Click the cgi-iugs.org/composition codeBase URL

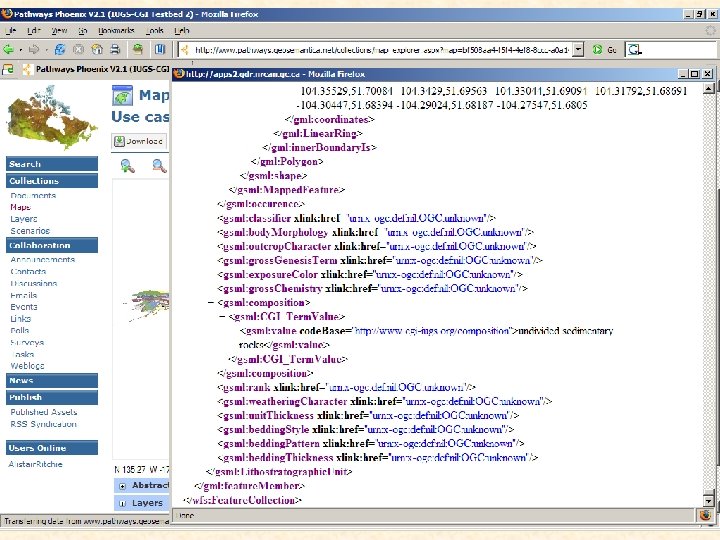(x=432, y=331)
